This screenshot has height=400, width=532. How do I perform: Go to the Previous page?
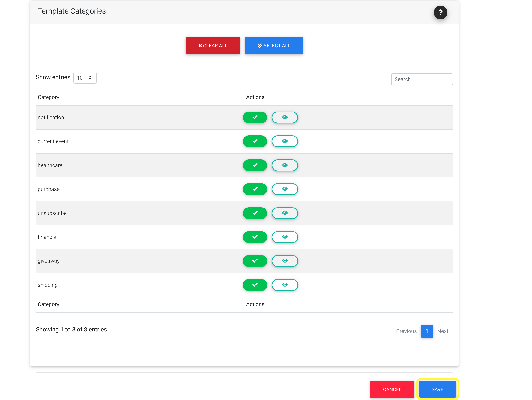[406, 331]
